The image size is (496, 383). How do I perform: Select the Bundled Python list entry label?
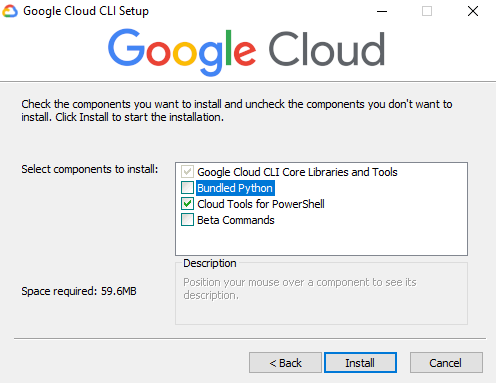(x=235, y=188)
